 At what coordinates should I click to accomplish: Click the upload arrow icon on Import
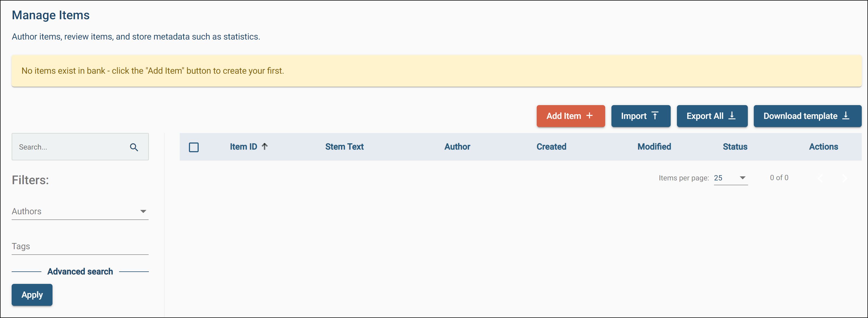(x=655, y=116)
